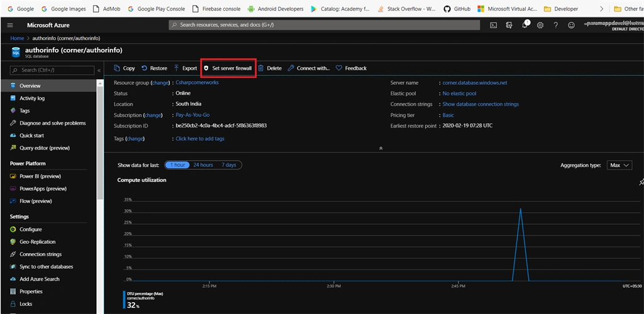Open corner.database.windows.net server link

point(475,83)
